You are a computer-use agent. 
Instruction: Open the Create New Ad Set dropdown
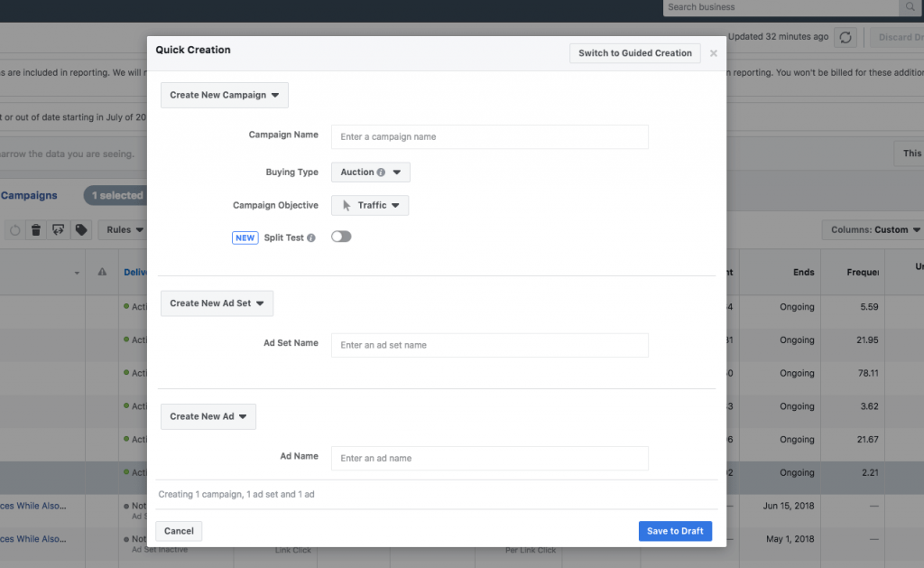[217, 303]
